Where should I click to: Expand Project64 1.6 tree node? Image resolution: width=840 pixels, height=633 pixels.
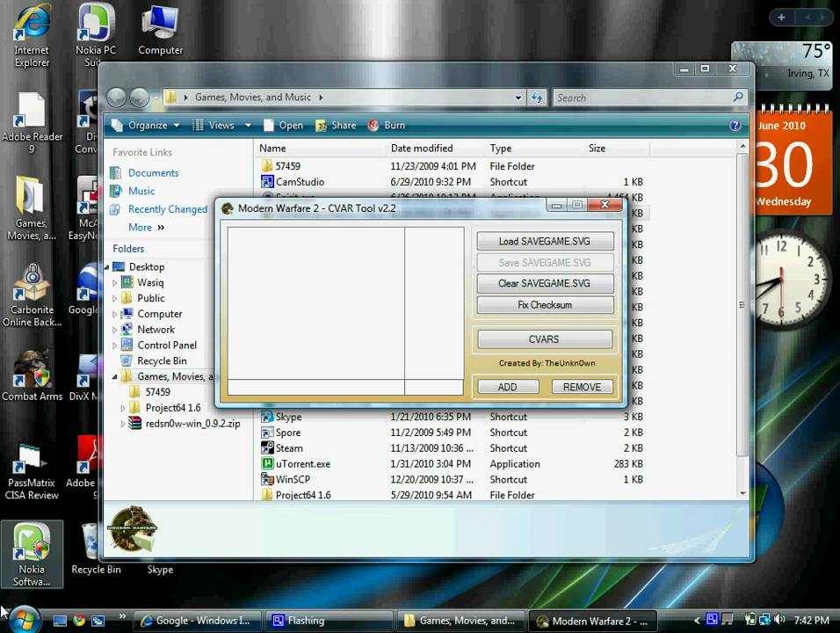(123, 408)
